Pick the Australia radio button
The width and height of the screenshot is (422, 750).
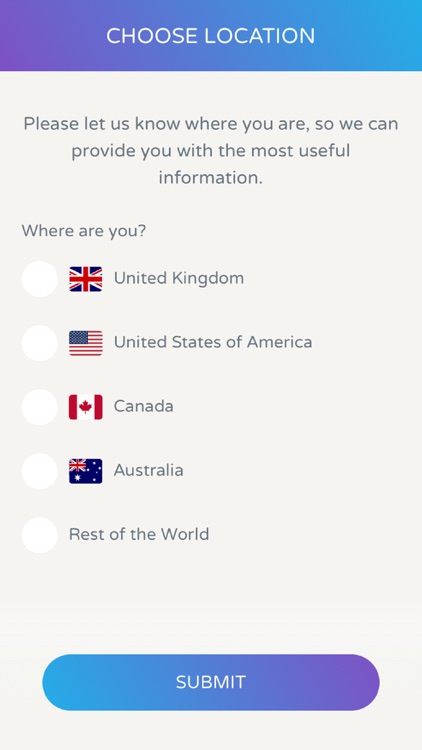(x=40, y=471)
